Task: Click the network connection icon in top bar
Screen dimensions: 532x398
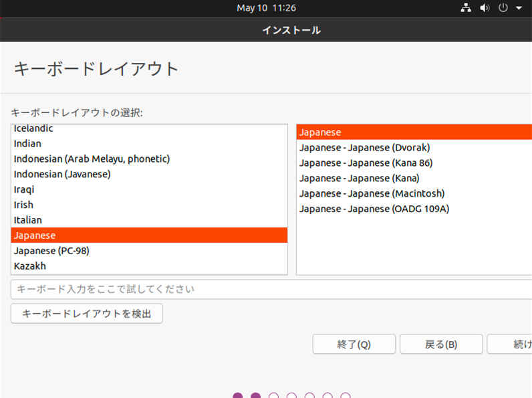Action: (x=467, y=8)
